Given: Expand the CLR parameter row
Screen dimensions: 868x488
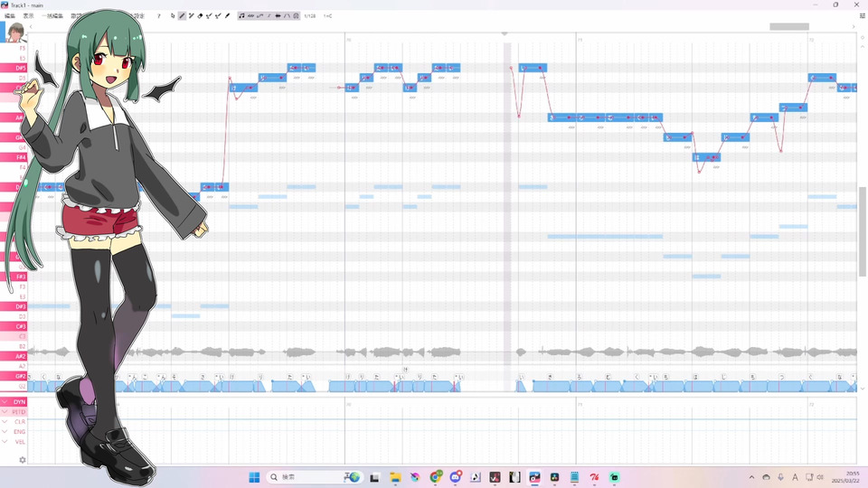Looking at the screenshot, I should click(x=5, y=422).
